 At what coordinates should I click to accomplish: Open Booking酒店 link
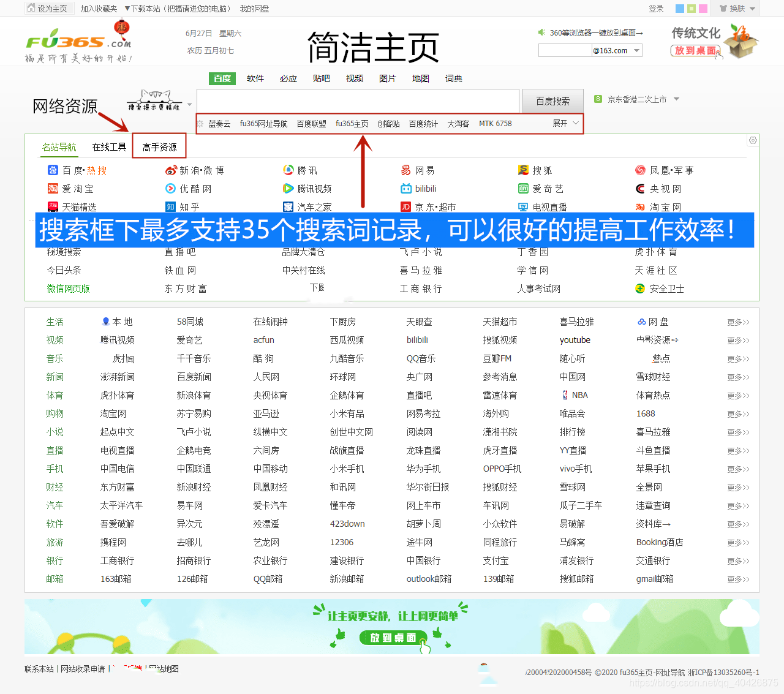click(x=660, y=542)
